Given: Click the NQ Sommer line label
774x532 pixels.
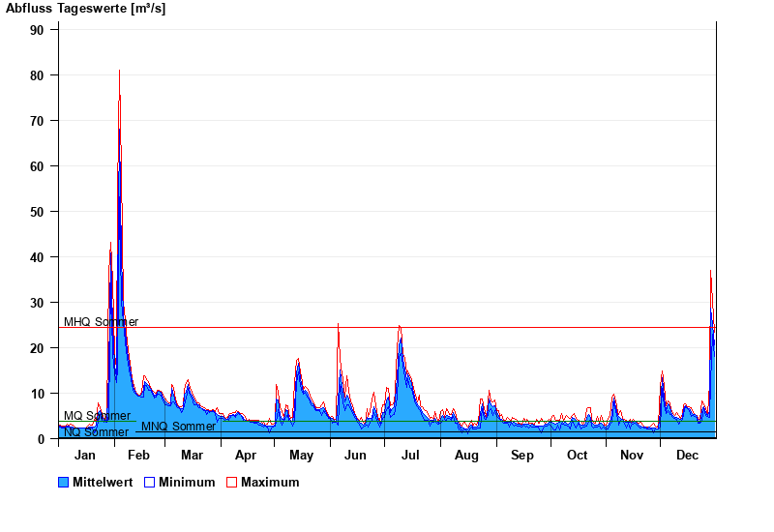Looking at the screenshot, I should pyautogui.click(x=96, y=432).
